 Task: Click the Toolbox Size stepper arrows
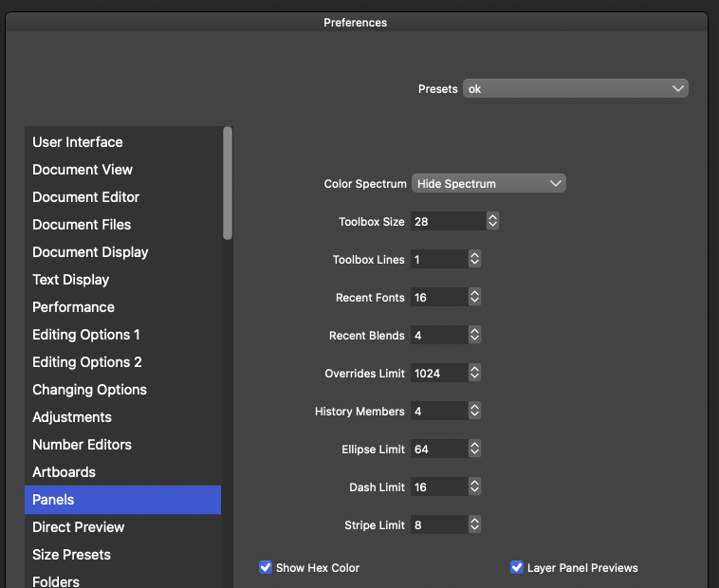(x=492, y=221)
